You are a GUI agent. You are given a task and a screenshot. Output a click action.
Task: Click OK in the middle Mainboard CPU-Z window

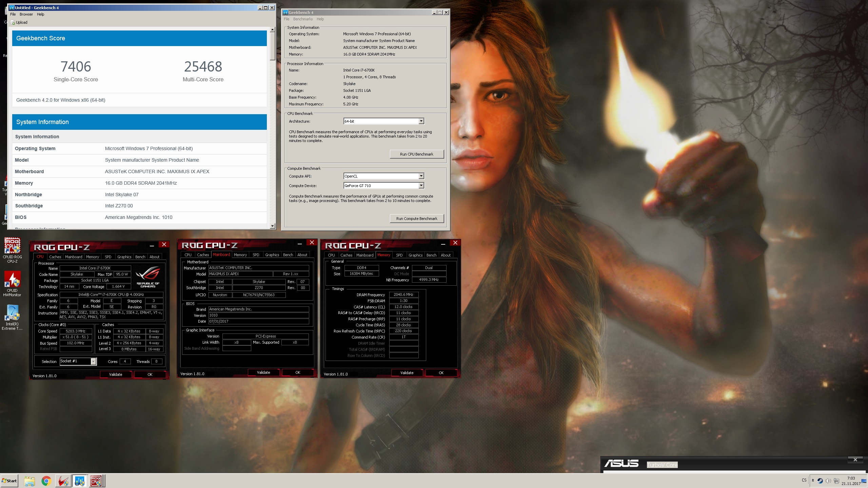tap(298, 372)
